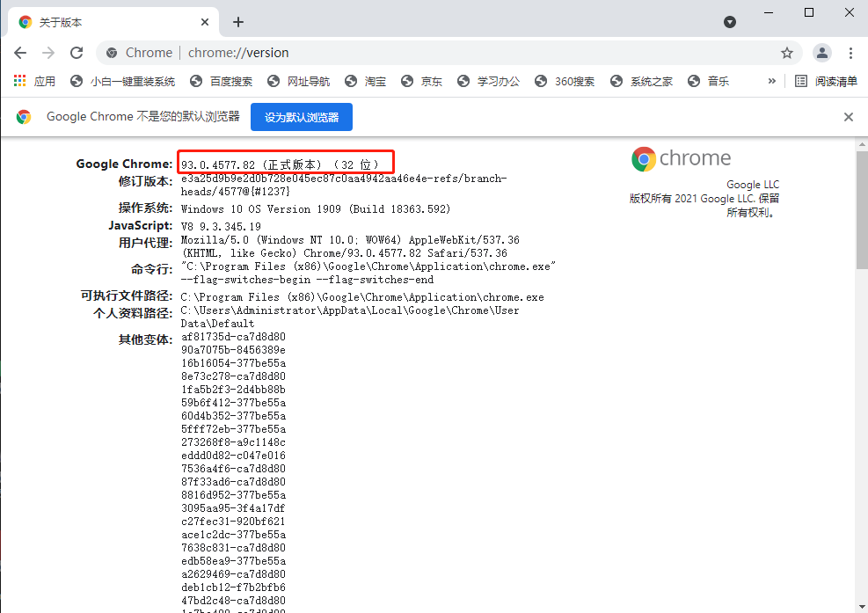This screenshot has height=613, width=868.
Task: Dismiss the default browser infobar
Action: tap(848, 117)
